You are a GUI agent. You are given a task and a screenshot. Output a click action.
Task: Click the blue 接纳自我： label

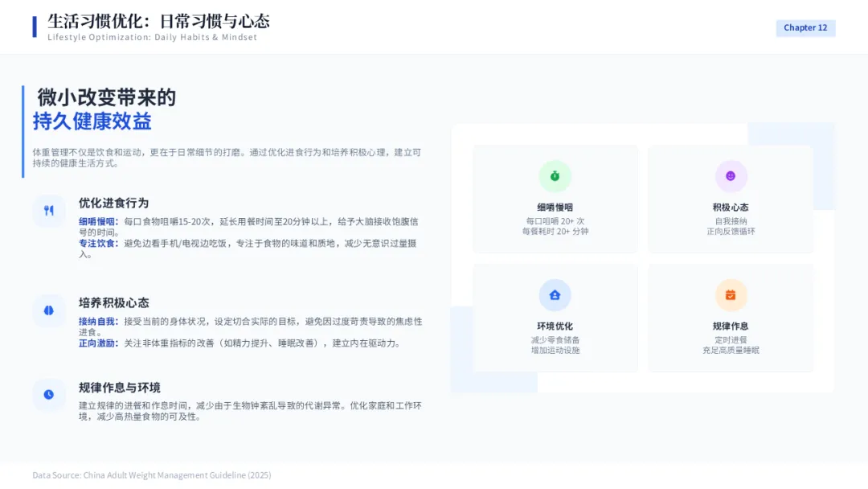[x=99, y=321]
